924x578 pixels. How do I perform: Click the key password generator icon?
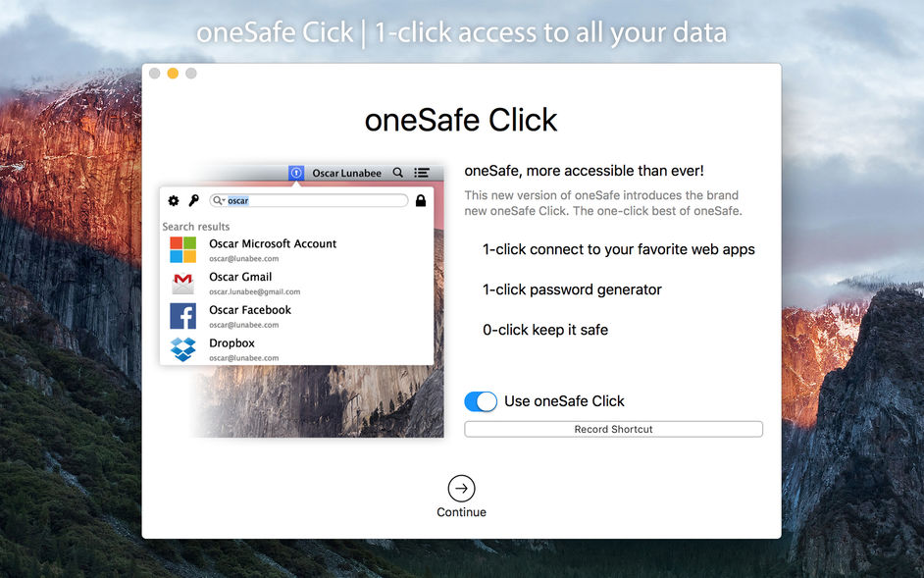click(193, 200)
